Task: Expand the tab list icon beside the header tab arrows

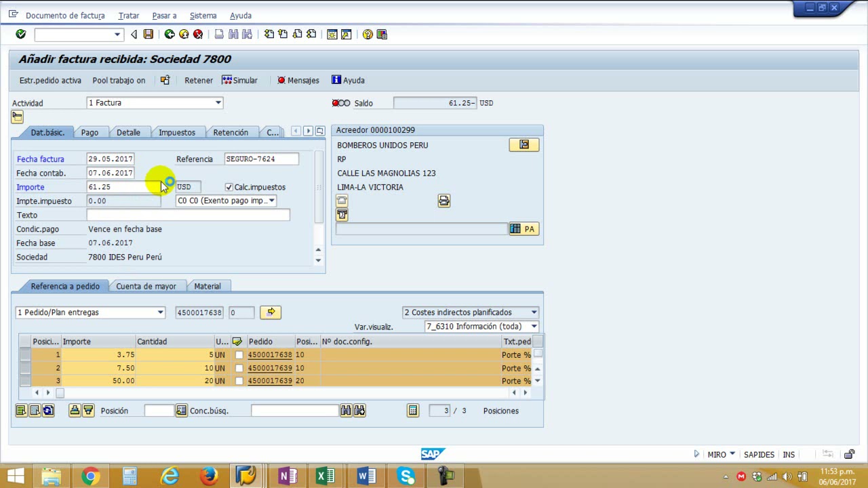Action: (x=320, y=131)
